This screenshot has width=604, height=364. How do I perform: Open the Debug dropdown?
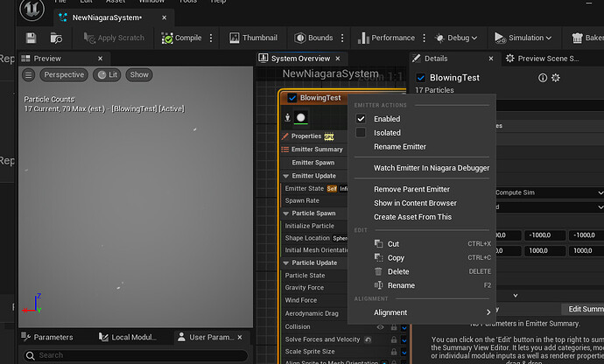[456, 38]
